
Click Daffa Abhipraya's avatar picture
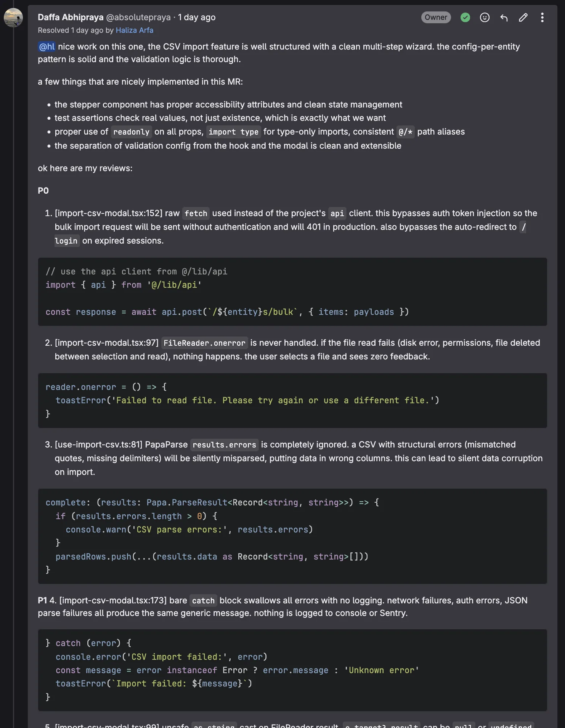pyautogui.click(x=13, y=18)
